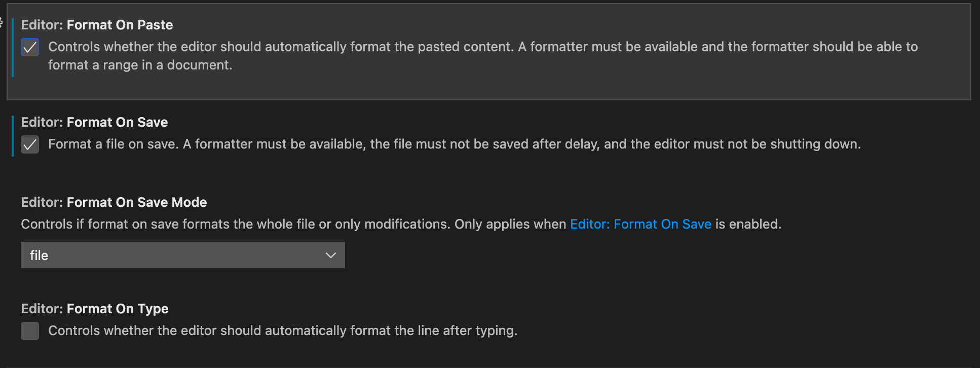Click the chevron arrow in the file dropdown
The height and width of the screenshot is (368, 980).
pos(330,255)
